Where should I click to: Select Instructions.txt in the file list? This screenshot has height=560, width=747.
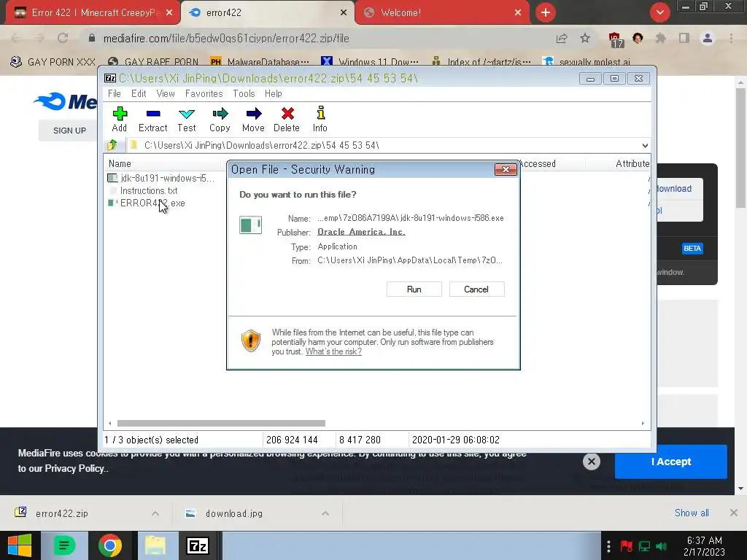pyautogui.click(x=144, y=190)
